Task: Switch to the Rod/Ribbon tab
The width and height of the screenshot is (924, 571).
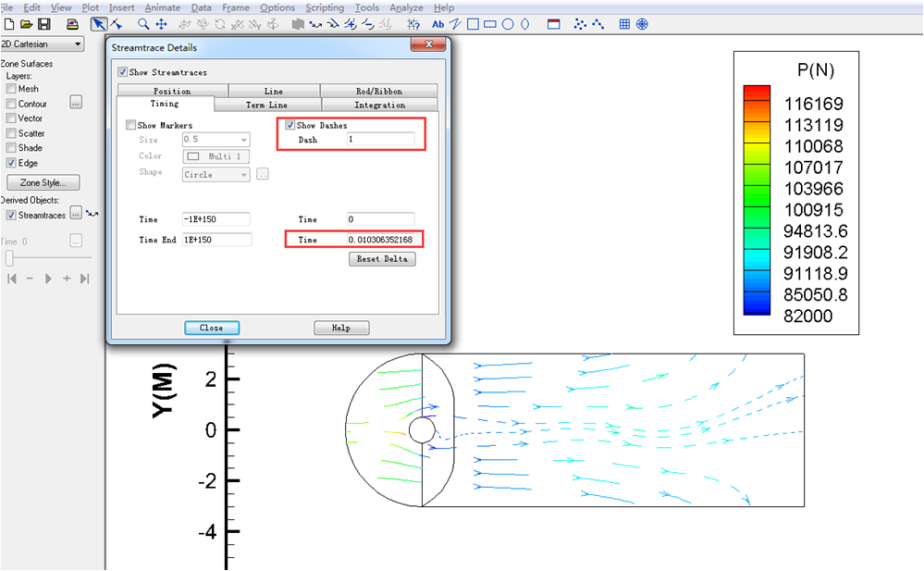Action: (379, 91)
